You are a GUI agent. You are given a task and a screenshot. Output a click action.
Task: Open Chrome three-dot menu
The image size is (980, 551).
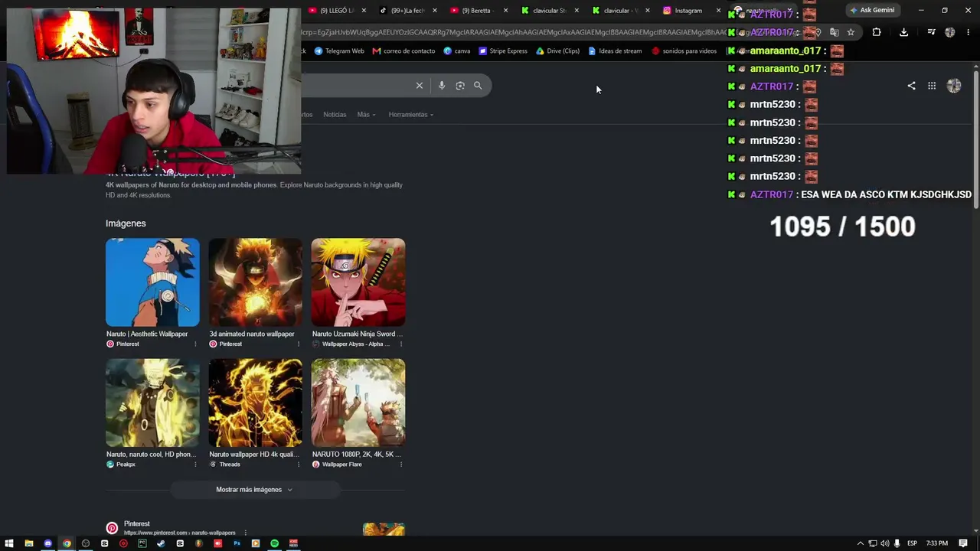[968, 32]
